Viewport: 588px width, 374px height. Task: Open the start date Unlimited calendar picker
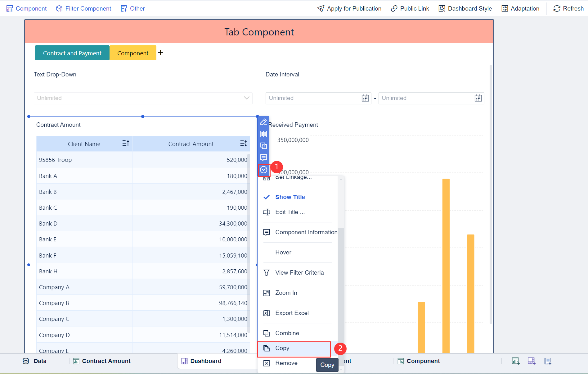click(x=365, y=98)
